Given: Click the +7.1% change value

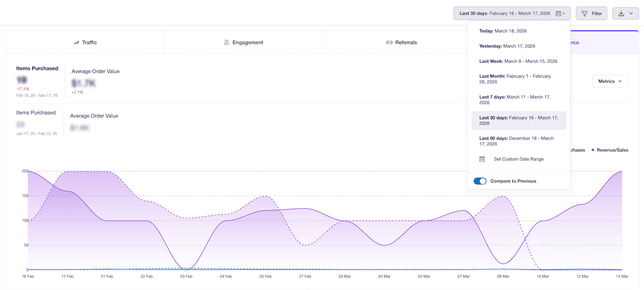Looking at the screenshot, I should 77,92.
